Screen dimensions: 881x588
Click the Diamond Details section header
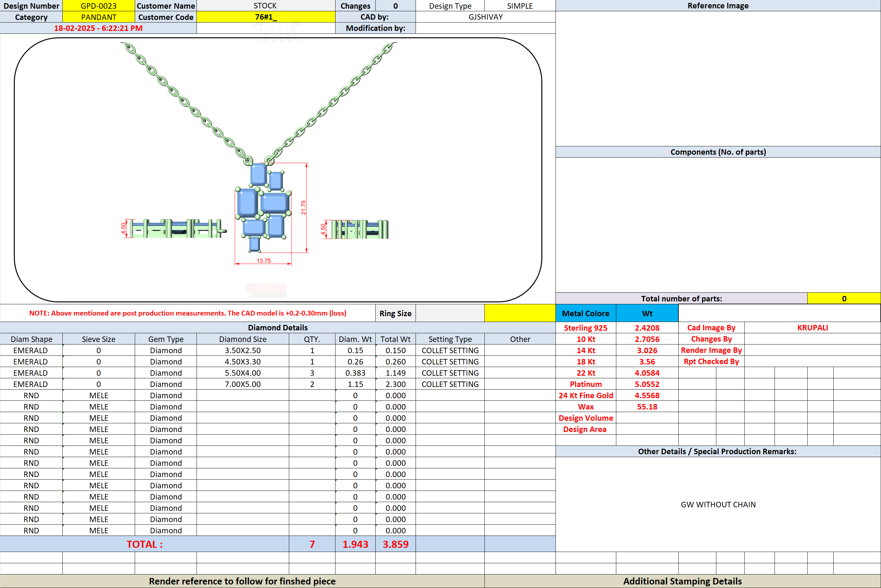click(278, 327)
